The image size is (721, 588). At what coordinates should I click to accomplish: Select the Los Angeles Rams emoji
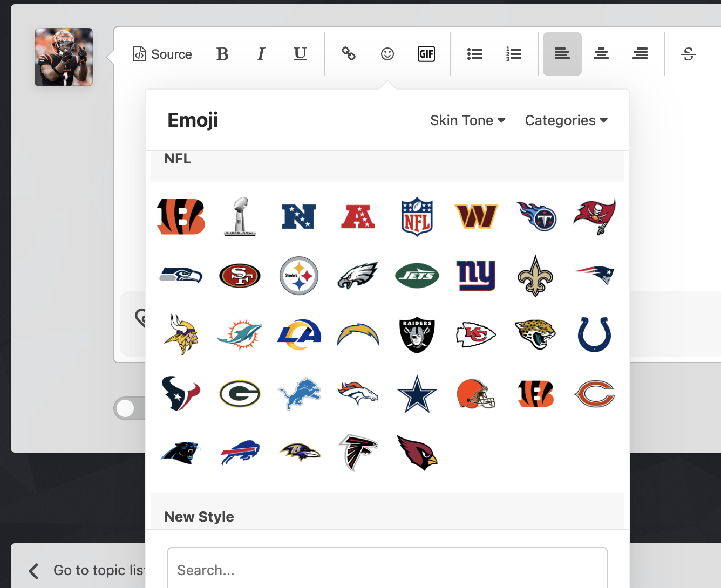[299, 334]
